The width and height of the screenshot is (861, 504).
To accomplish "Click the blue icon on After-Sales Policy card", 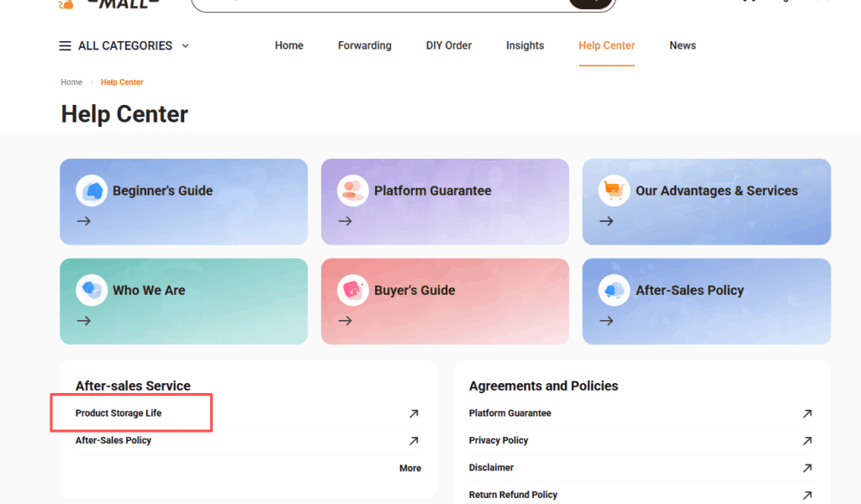I will click(615, 290).
